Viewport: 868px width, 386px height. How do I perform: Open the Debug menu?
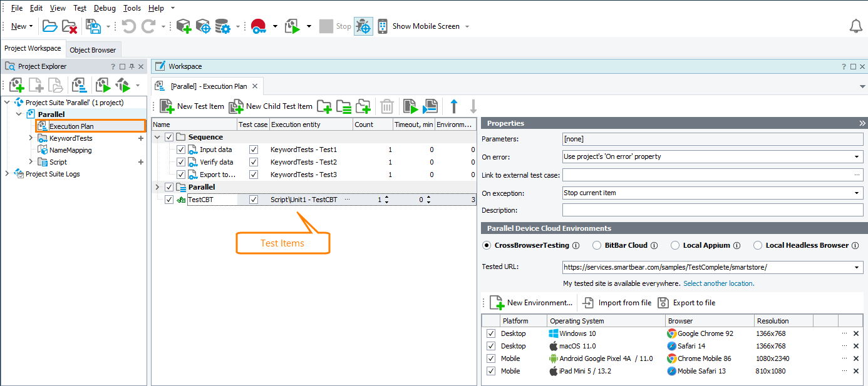pyautogui.click(x=105, y=8)
